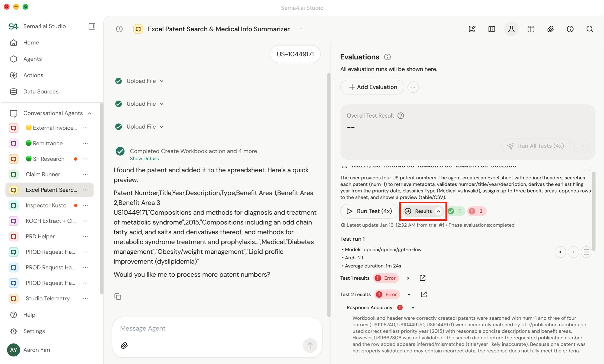Collapse the Conversational Agents section
The image size is (604, 364).
click(89, 113)
